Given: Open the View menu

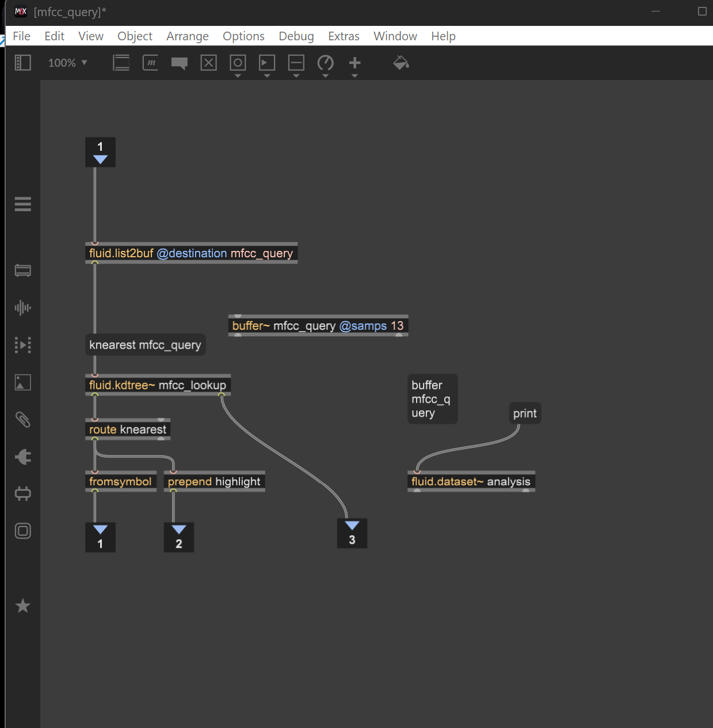Looking at the screenshot, I should click(x=91, y=36).
